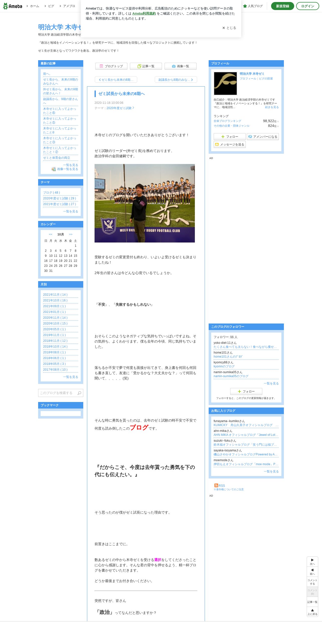Viewport: 322px width, 644px height.
Task: Click アメンバーになる button
Action: click(263, 137)
